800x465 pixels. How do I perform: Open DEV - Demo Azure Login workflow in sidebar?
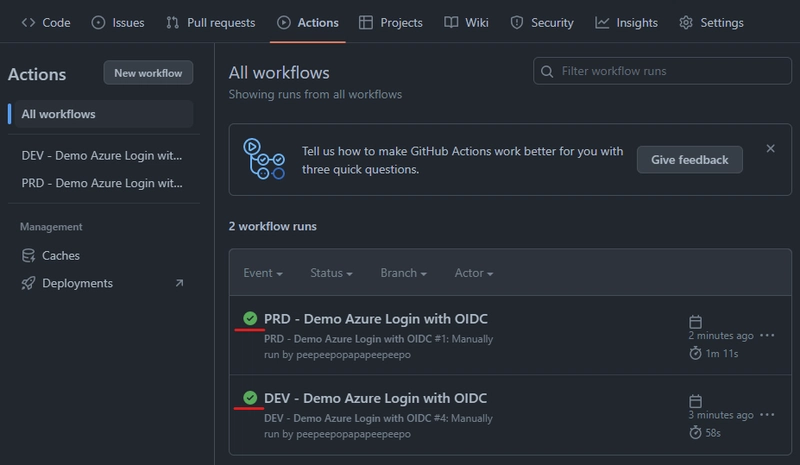click(x=102, y=156)
